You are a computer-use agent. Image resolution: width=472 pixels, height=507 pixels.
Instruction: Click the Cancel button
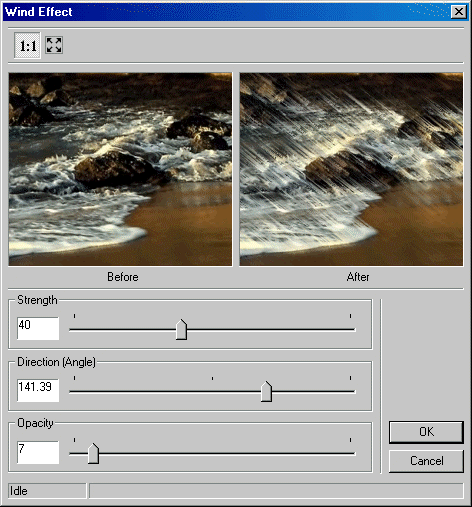426,461
